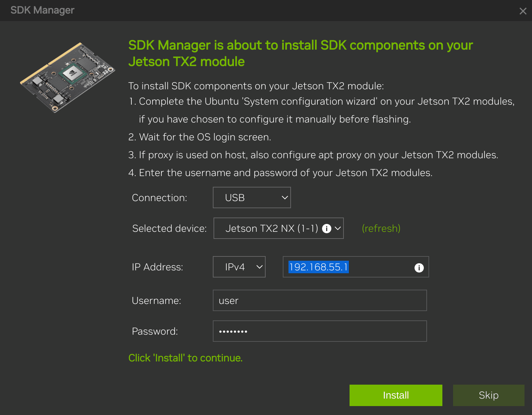Close the SDK Manager dialog
Screen dimensions: 532x415
click(x=523, y=11)
